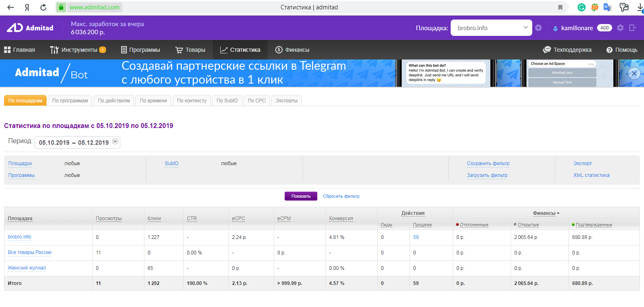Open Yandex home via Я icon
The height and width of the screenshot is (307, 644).
pyautogui.click(x=27, y=7)
